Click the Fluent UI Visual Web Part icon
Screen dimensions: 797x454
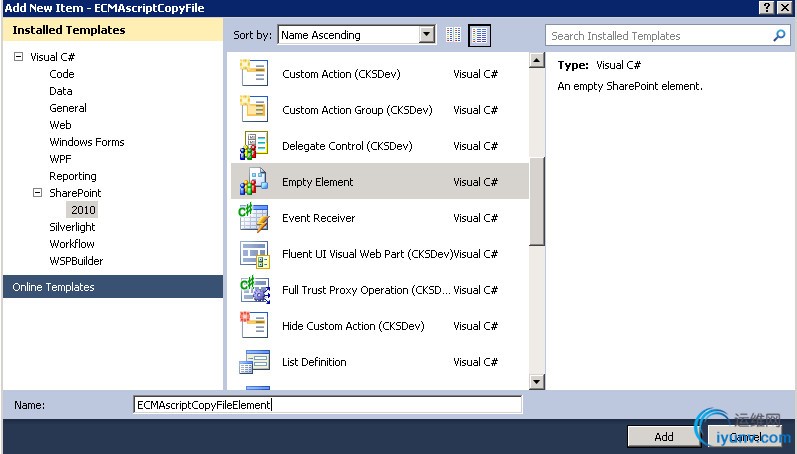254,254
